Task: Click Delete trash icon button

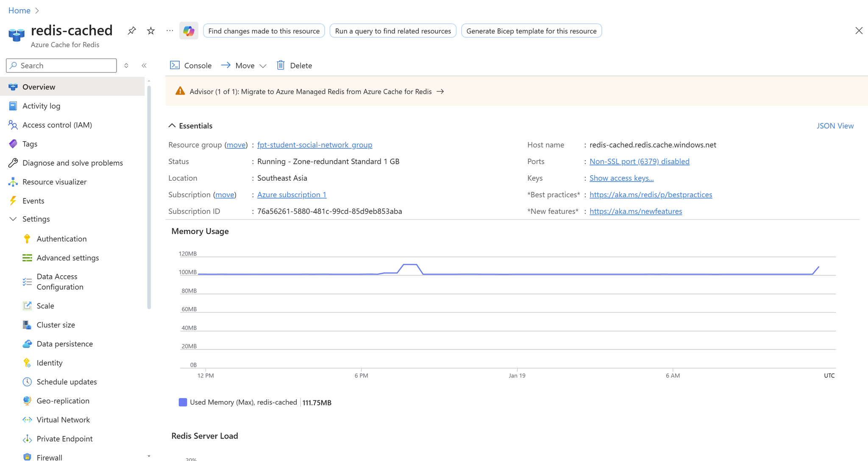Action: [x=295, y=65]
